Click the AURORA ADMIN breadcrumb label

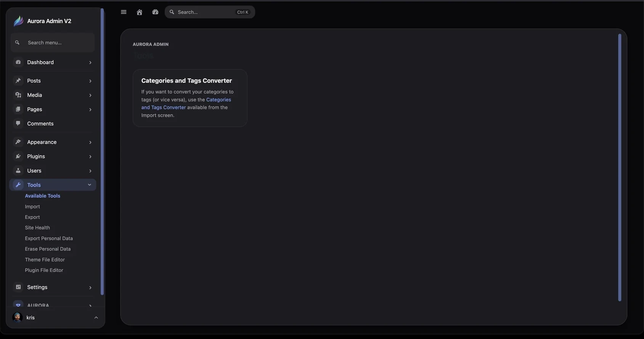point(151,44)
